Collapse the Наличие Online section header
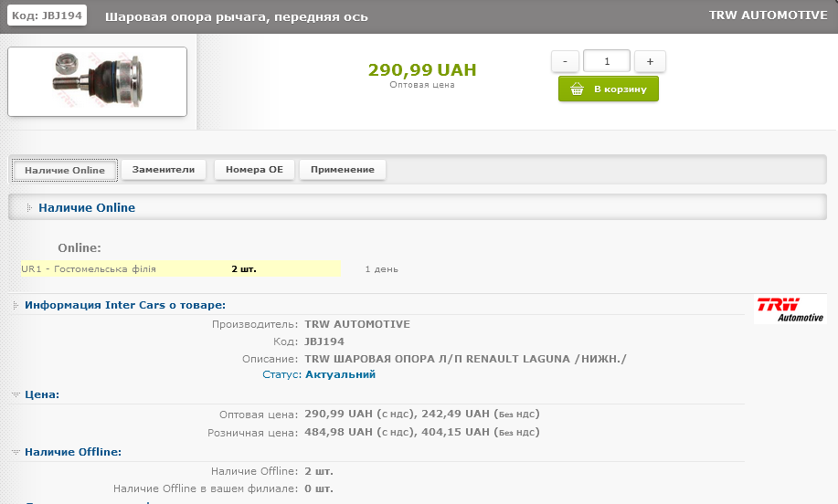 87,208
